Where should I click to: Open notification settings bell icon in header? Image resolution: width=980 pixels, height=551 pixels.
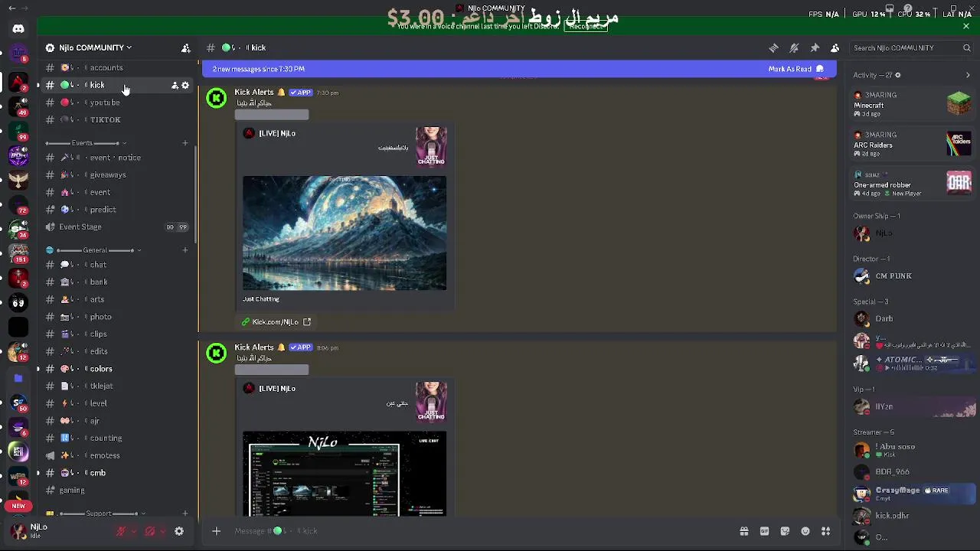[794, 47]
